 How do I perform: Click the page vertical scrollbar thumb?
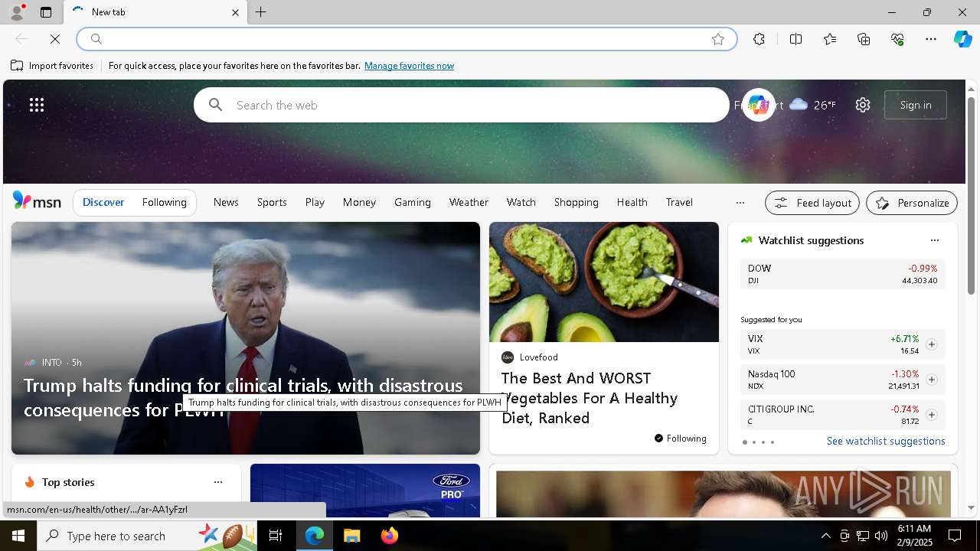click(971, 195)
